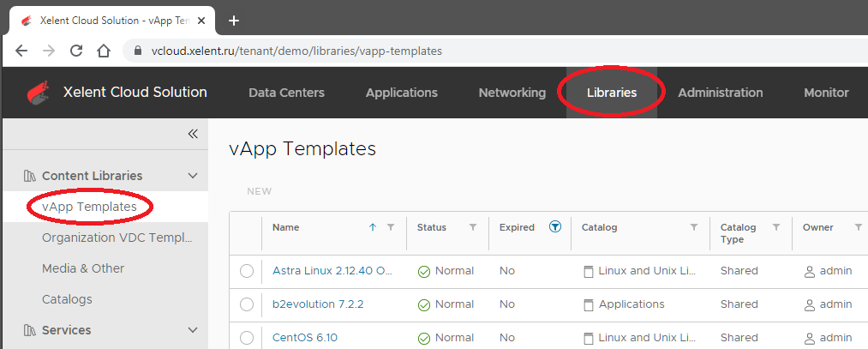This screenshot has width=868, height=349.
Task: Collapse the sidebar with the double chevron
Action: 193,134
